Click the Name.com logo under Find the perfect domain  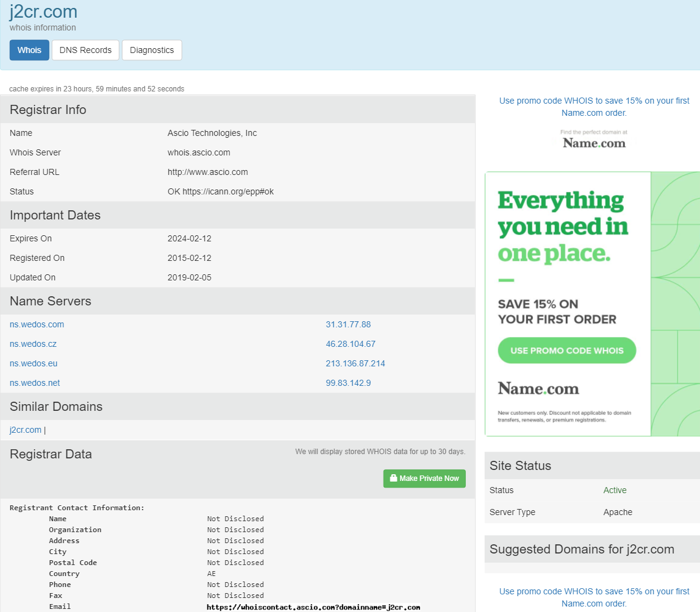tap(594, 143)
